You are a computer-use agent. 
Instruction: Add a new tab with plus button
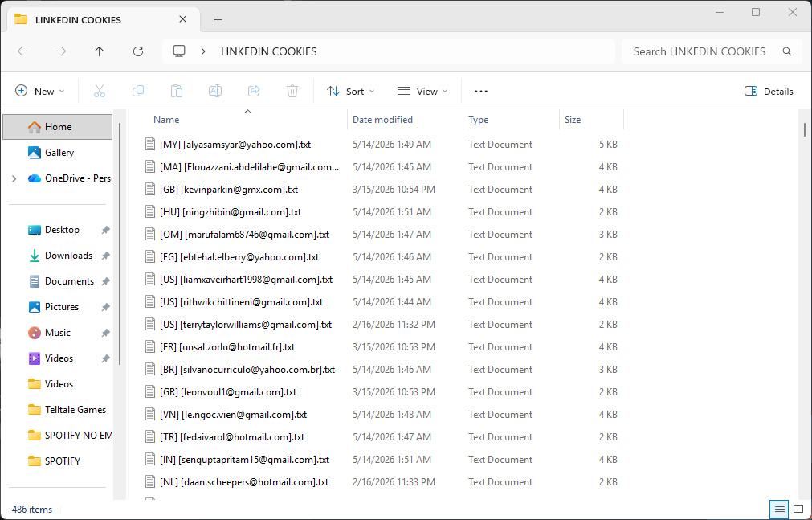pos(218,20)
